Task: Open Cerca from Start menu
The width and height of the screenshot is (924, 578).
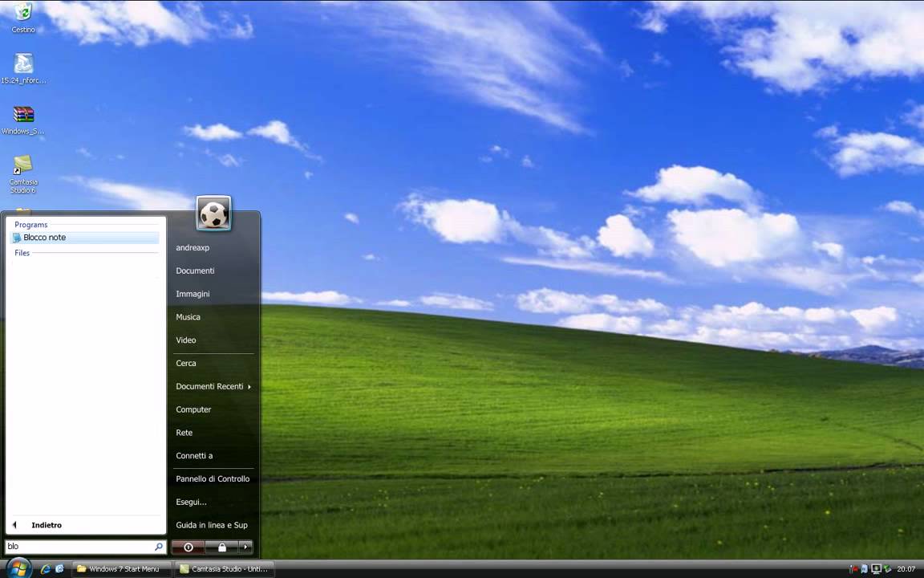Action: (x=185, y=364)
